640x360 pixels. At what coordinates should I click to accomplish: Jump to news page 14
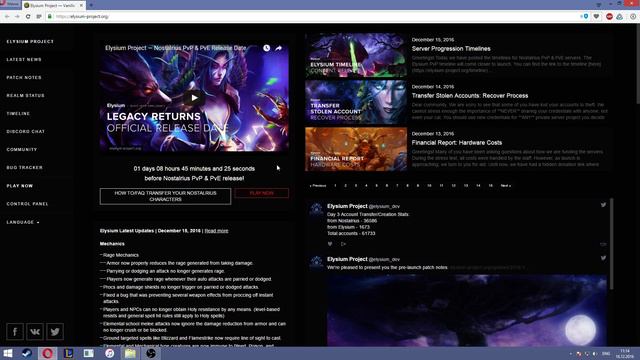pyautogui.click(x=478, y=186)
